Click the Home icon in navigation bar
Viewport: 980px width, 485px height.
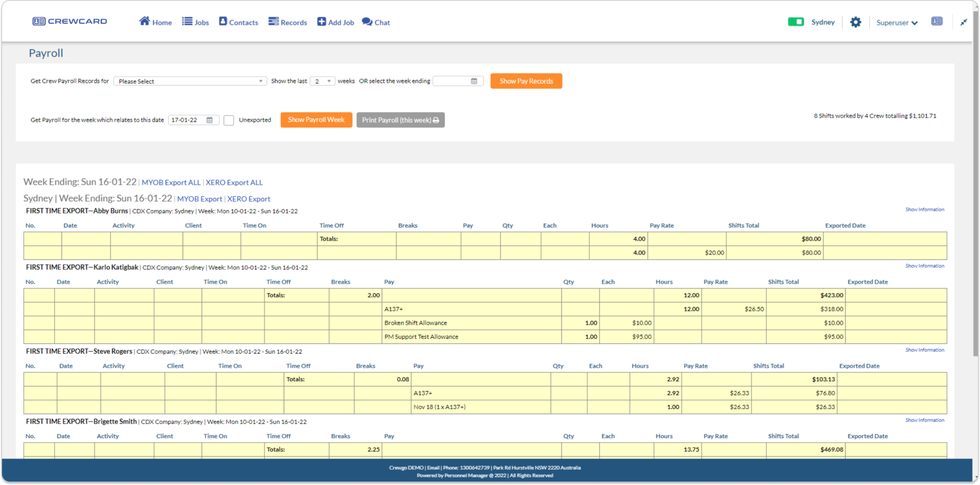point(144,21)
